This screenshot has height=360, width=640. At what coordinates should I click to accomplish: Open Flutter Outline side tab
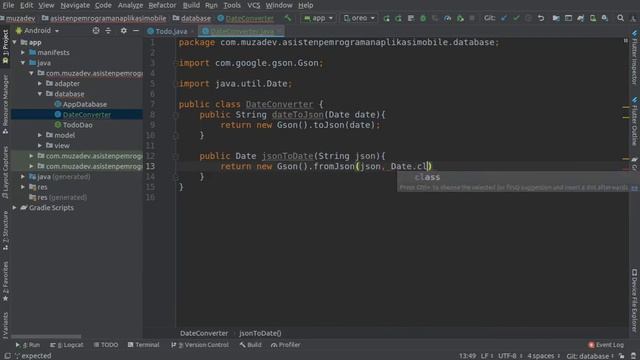click(635, 122)
